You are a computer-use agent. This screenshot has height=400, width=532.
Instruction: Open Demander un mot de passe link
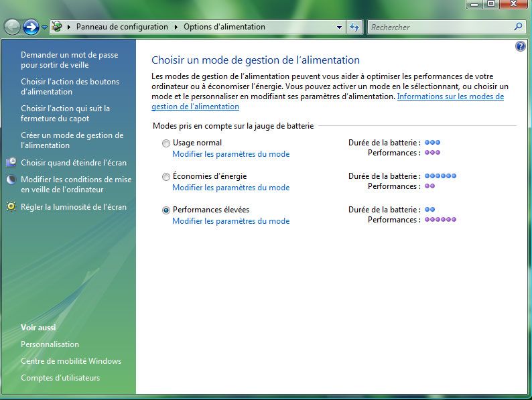[x=70, y=60]
